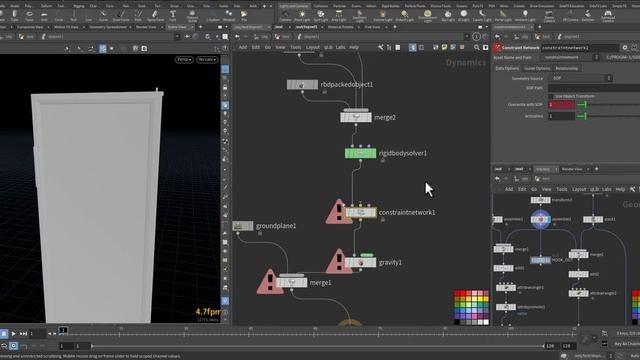Select the Font shelf tool
Screen dimensions: 640x360
pyautogui.click(x=173, y=16)
